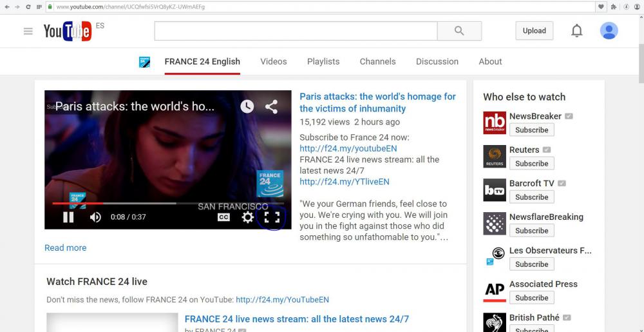
Task: Expand description with Read more
Action: pos(65,248)
